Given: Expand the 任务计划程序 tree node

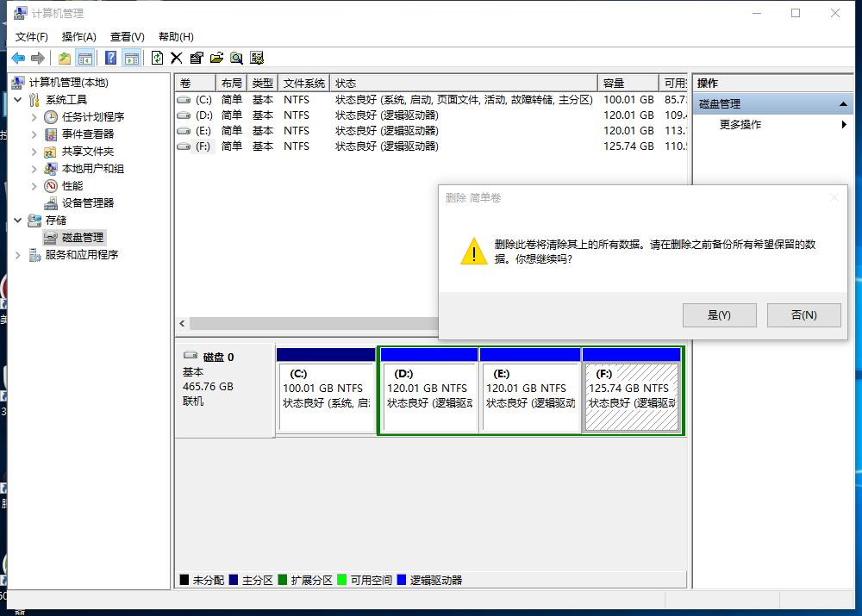Looking at the screenshot, I should [34, 117].
